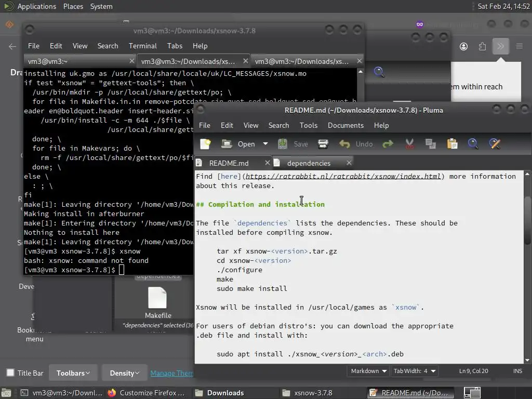Open the terminal window's File menu
This screenshot has height=399, width=532.
click(34, 46)
